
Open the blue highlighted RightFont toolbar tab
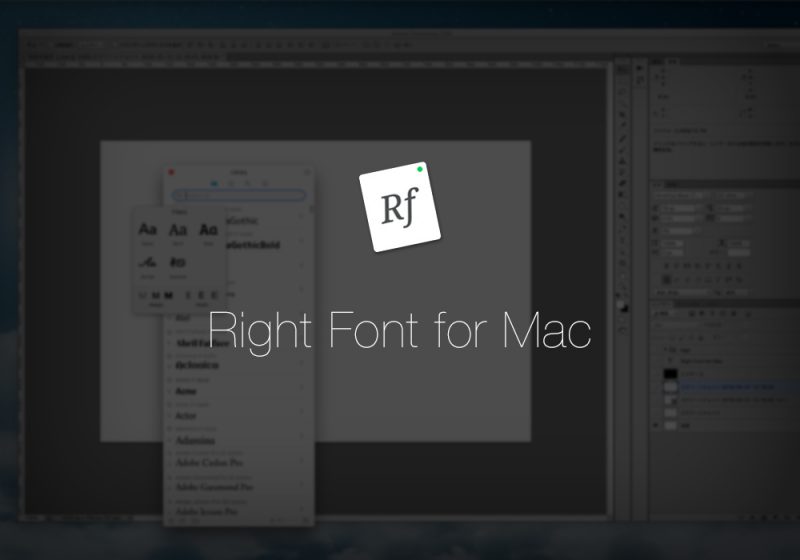coord(214,183)
